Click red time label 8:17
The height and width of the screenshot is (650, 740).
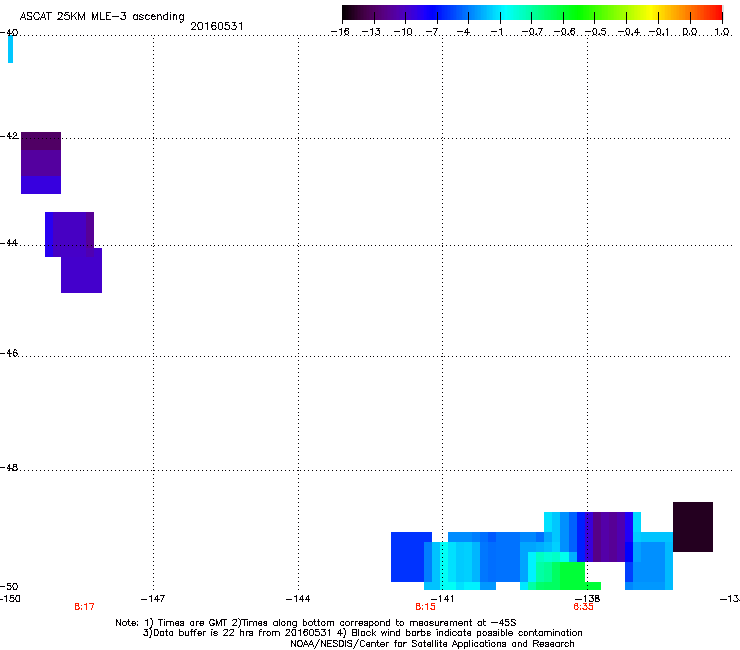tap(84, 607)
